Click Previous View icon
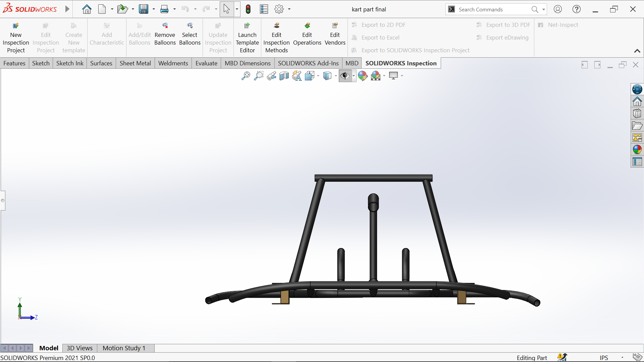This screenshot has width=644, height=362. click(271, 76)
